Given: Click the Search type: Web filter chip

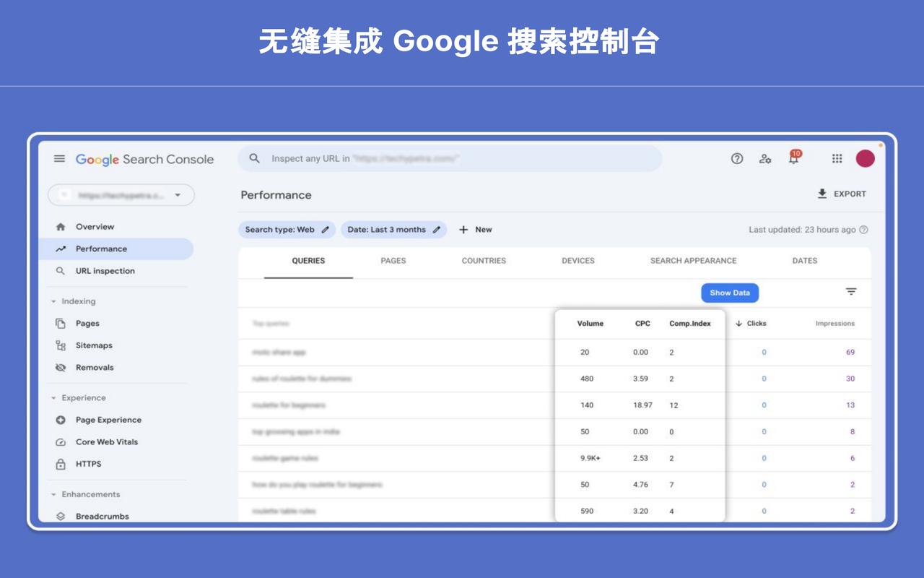Looking at the screenshot, I should (287, 230).
